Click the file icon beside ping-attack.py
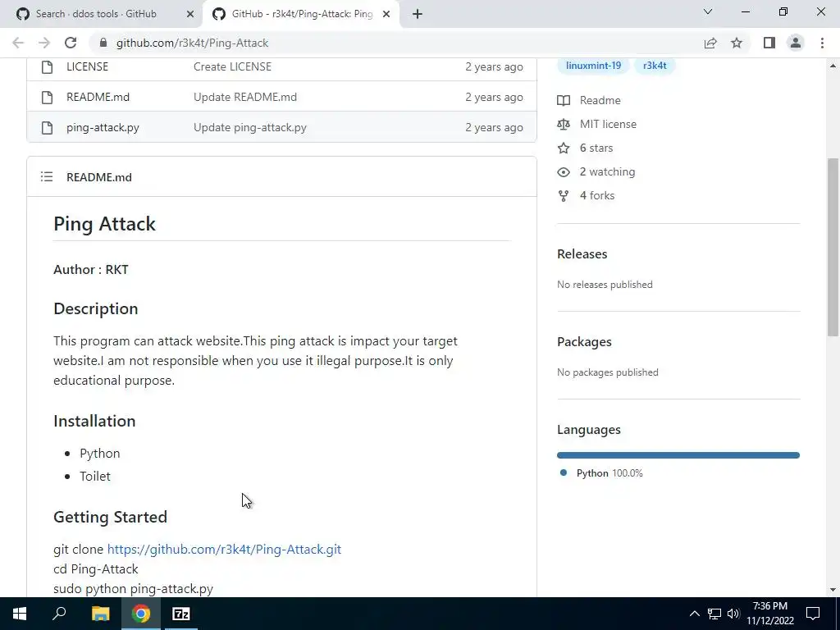This screenshot has height=630, width=840. pos(47,127)
